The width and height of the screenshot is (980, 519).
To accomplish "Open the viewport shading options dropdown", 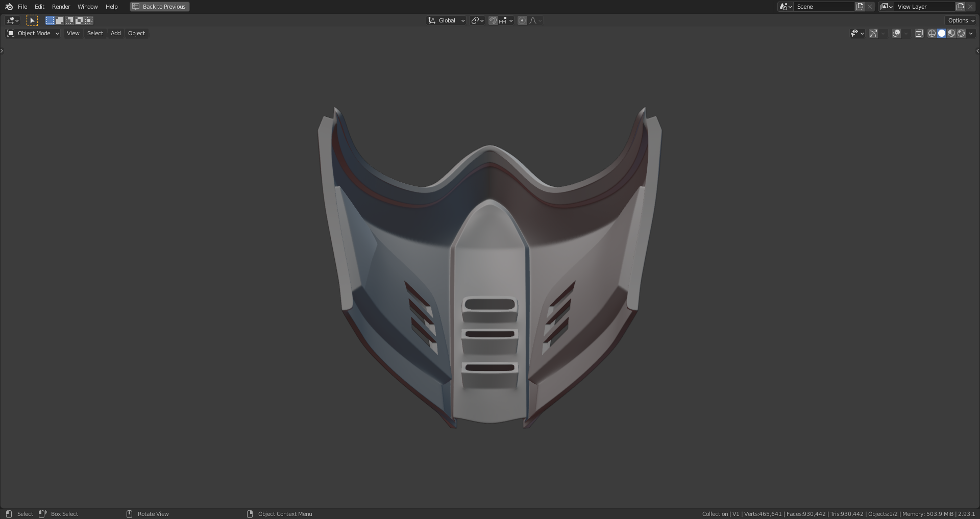I will [x=971, y=33].
